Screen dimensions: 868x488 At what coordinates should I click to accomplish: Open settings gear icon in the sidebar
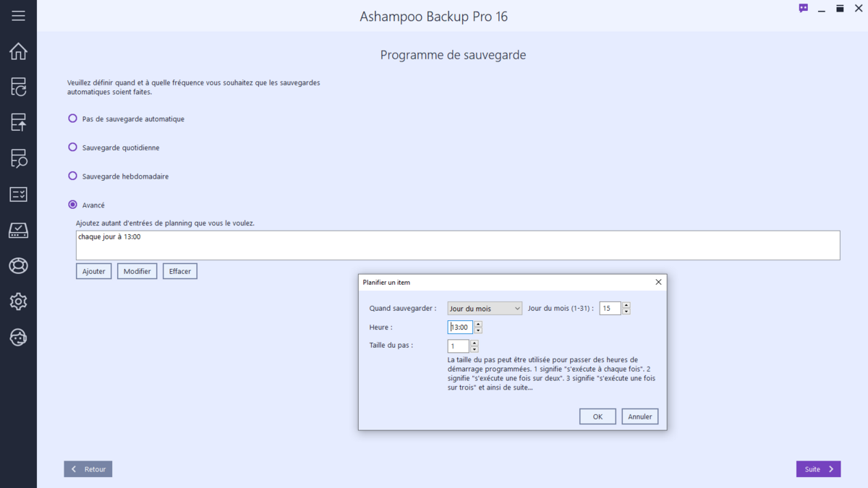[18, 301]
